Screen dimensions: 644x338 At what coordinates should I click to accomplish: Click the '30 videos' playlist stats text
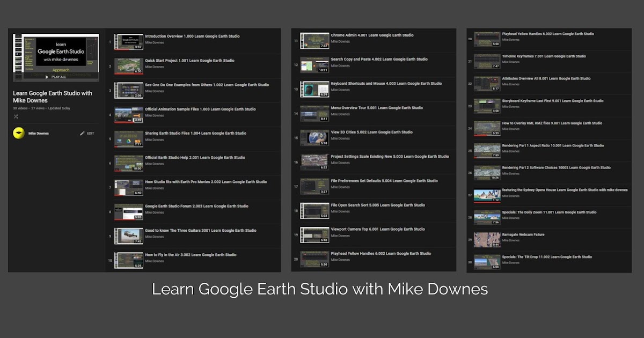(x=20, y=108)
